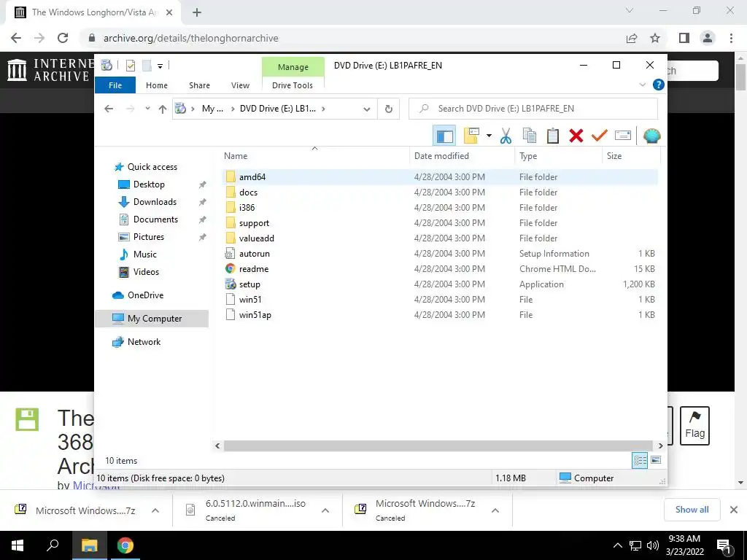
Task: Open Desktop in navigation pane
Action: (x=149, y=184)
